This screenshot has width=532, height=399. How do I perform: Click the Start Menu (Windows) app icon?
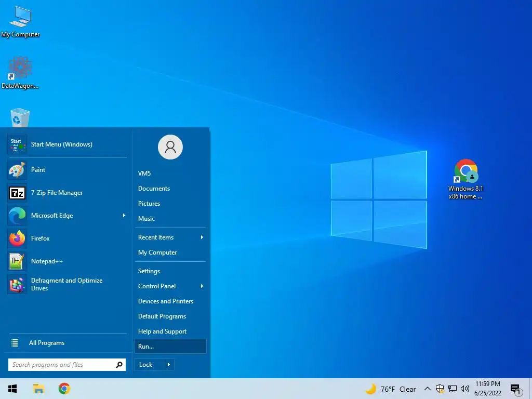click(17, 144)
